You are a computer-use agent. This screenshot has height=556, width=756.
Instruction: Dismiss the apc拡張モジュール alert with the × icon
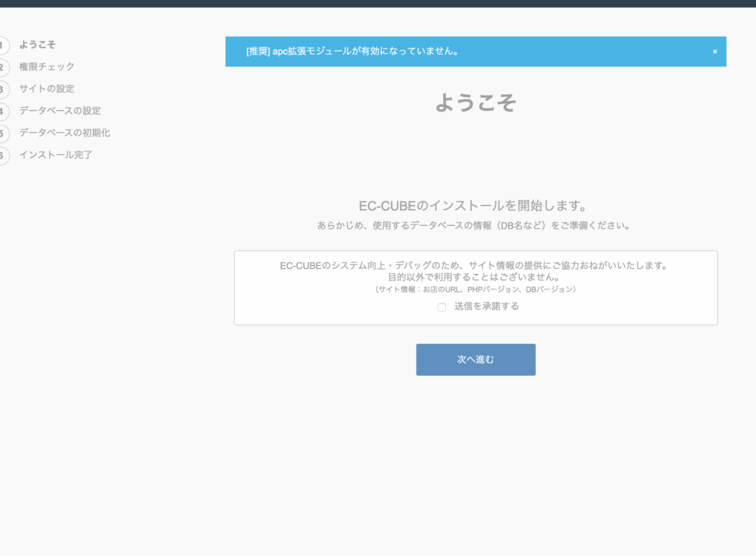(715, 52)
